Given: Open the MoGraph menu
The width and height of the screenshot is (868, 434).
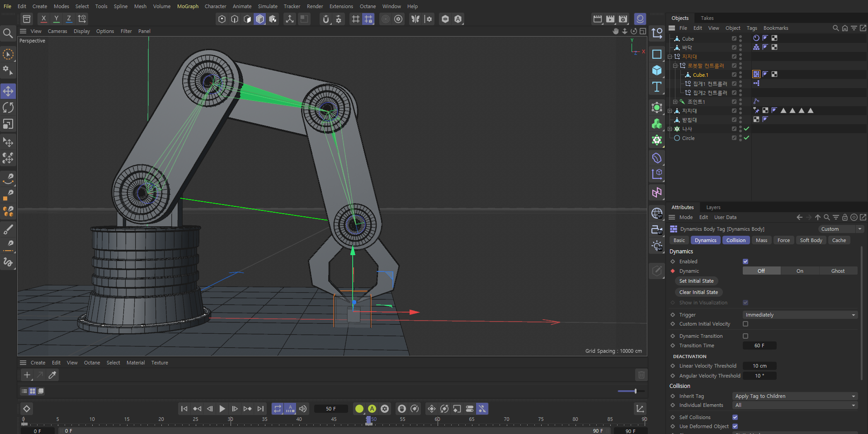Looking at the screenshot, I should 188,6.
